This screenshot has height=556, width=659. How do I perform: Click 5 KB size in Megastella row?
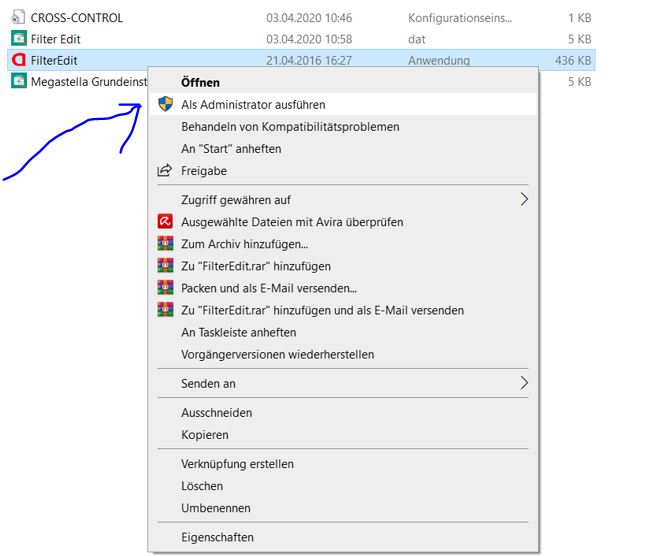pos(580,82)
